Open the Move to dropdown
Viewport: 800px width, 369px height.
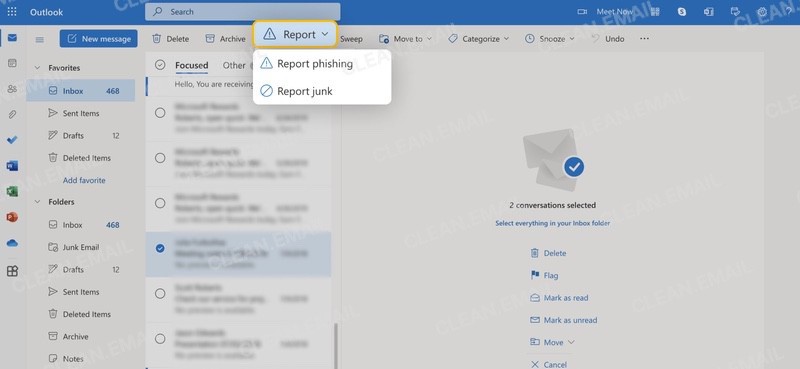pos(405,39)
